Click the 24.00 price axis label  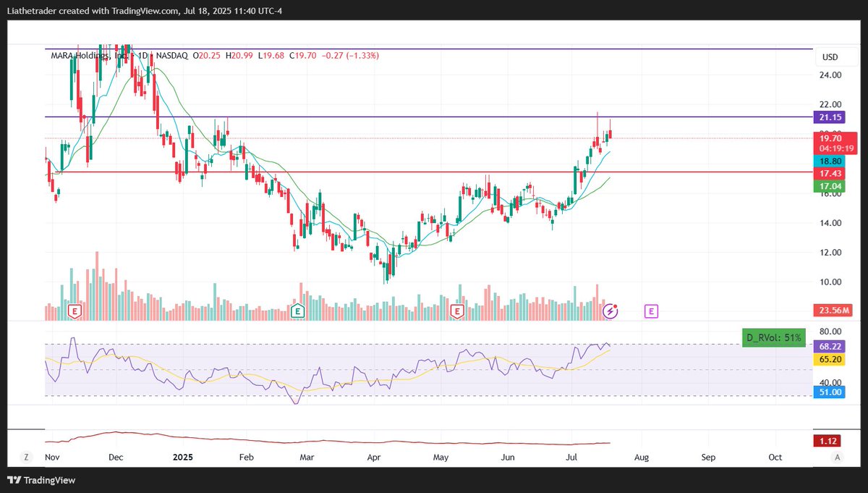click(x=830, y=75)
